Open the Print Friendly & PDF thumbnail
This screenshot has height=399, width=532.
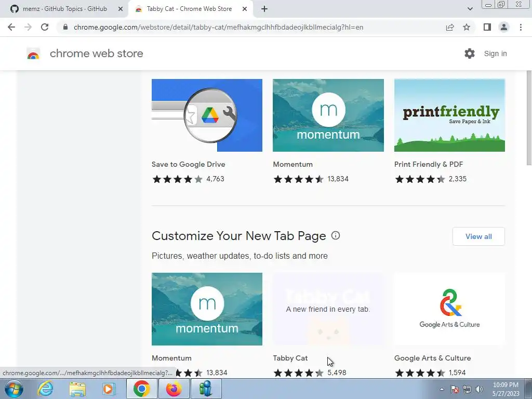pyautogui.click(x=449, y=115)
